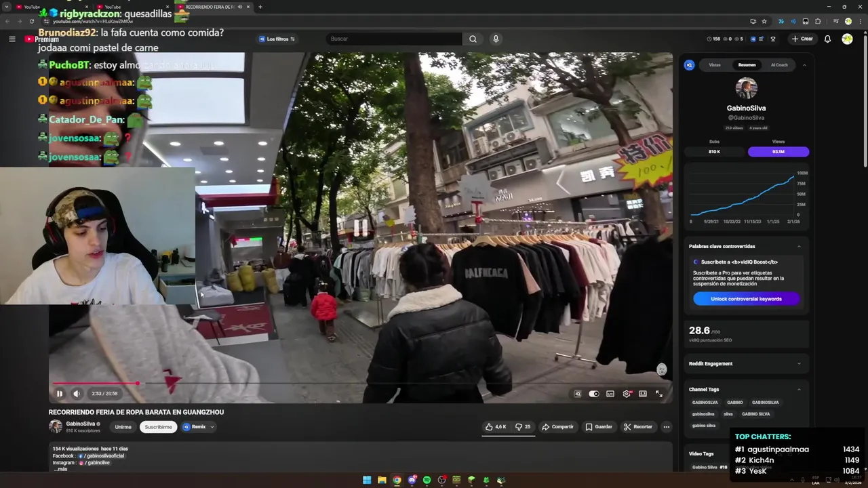Screen dimensions: 868x488
Task: Save video with Guardar
Action: point(598,427)
